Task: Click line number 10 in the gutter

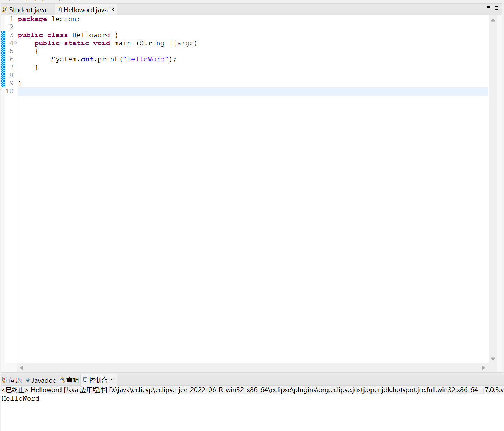Action: click(x=9, y=91)
